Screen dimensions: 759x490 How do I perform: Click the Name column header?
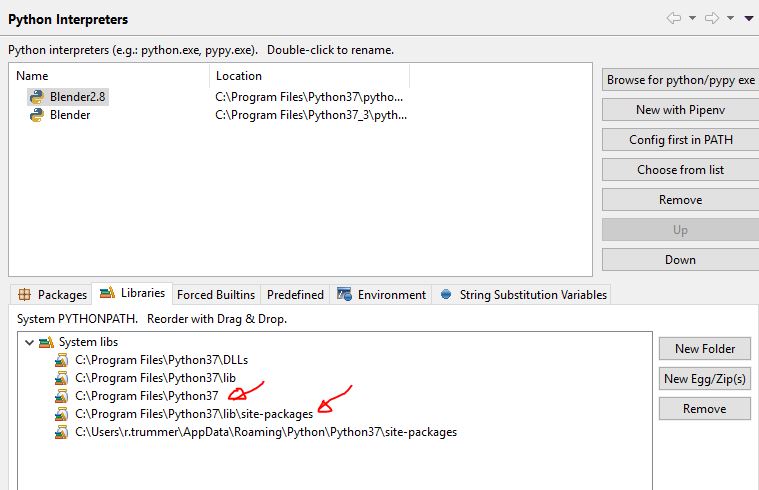coord(109,76)
